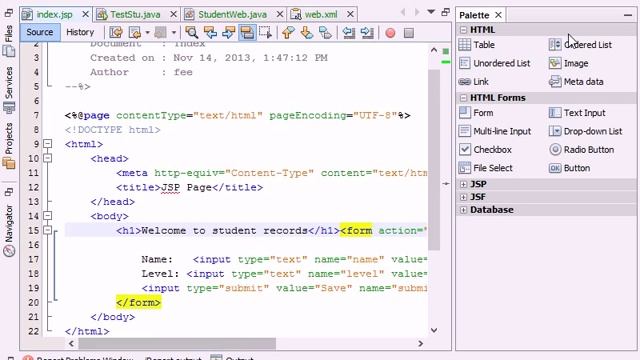640x360 pixels.
Task: Pick the Form palette item
Action: tap(476, 113)
